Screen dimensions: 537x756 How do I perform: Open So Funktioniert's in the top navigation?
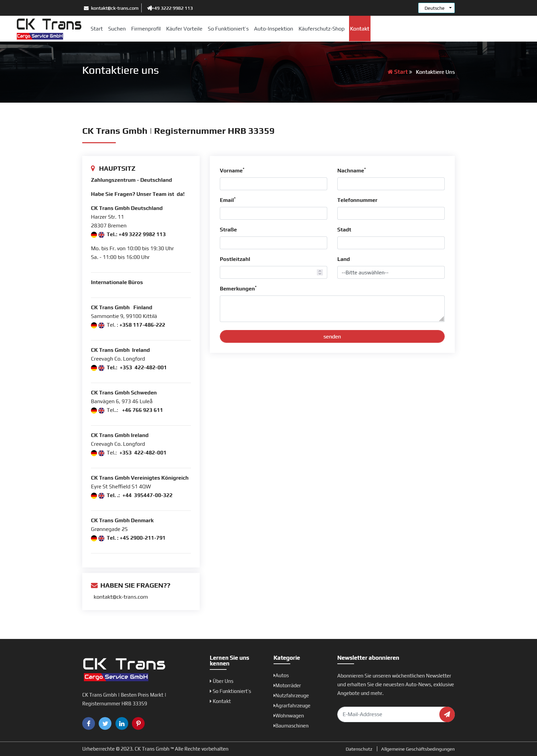coord(228,29)
